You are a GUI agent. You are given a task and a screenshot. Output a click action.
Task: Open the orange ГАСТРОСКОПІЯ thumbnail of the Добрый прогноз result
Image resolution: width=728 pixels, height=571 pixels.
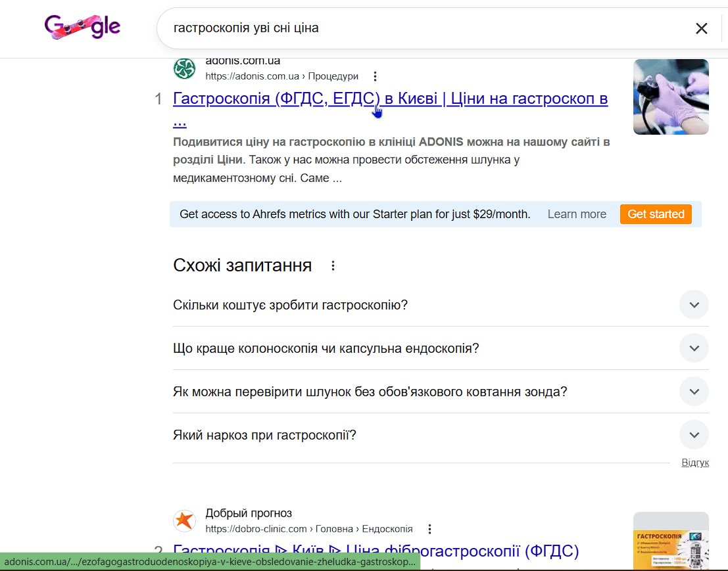671,541
